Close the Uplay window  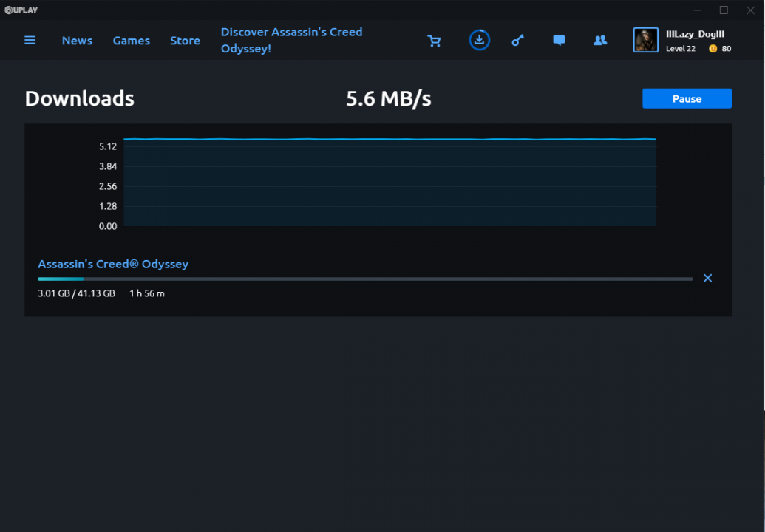click(x=750, y=10)
